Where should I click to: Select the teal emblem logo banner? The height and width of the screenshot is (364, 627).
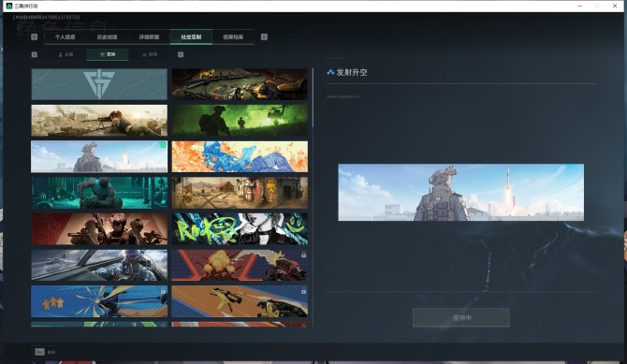pos(99,84)
